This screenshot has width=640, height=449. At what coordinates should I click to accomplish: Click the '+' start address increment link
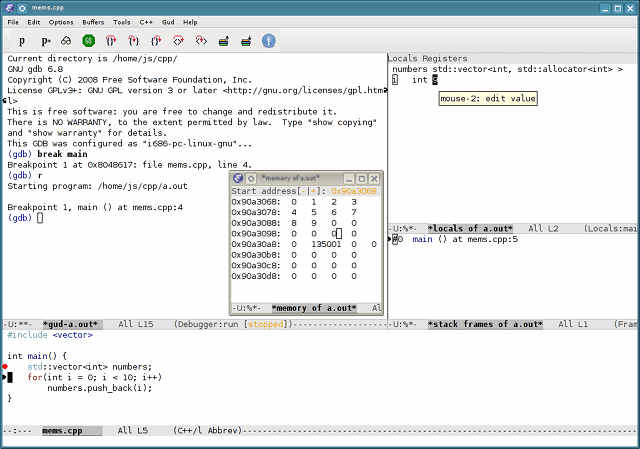click(x=313, y=191)
